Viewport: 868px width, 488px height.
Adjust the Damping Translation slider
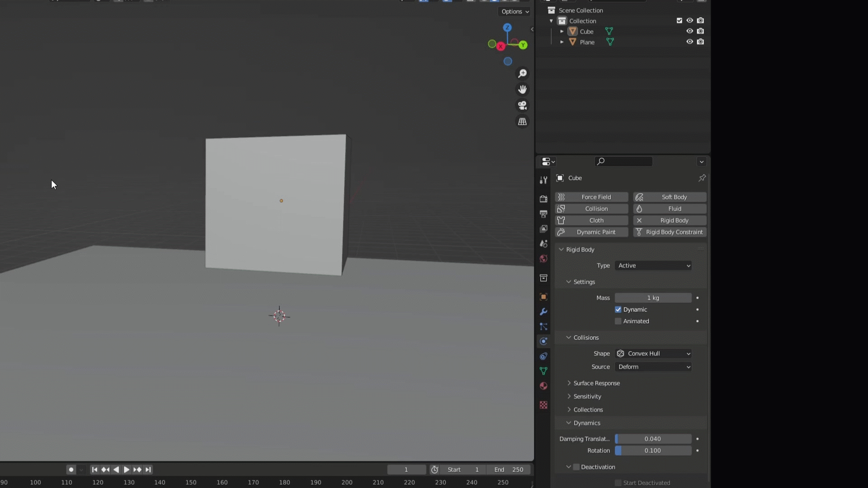click(x=653, y=439)
